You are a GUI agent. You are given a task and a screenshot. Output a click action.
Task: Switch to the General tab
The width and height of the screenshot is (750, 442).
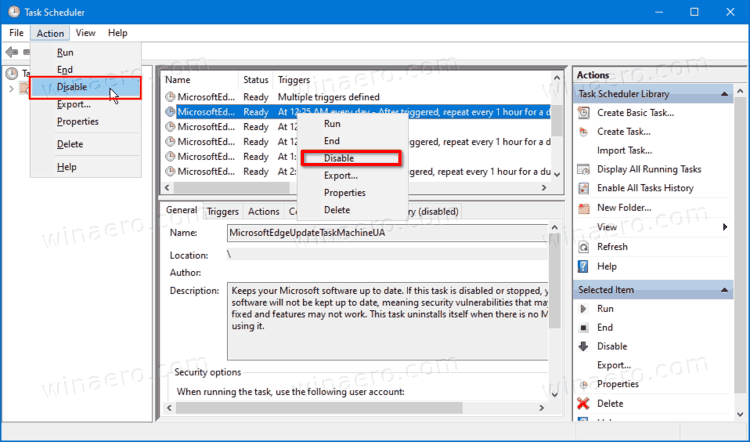click(x=181, y=210)
